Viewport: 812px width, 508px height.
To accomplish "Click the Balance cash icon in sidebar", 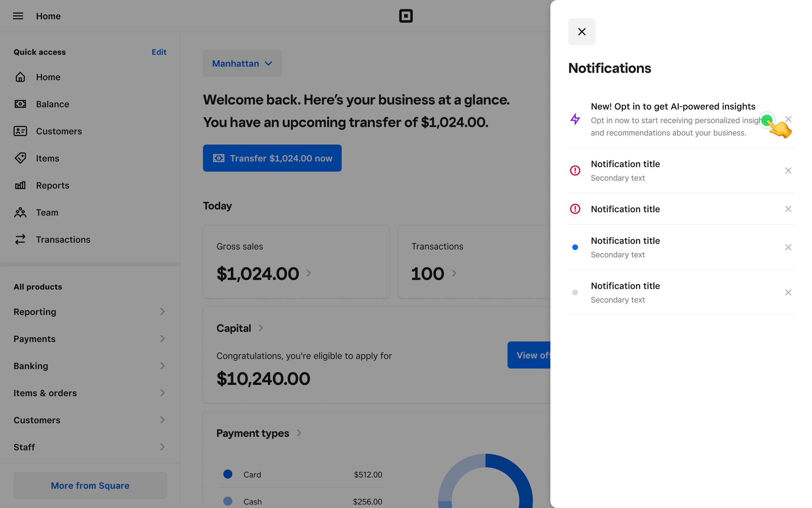I will (20, 104).
